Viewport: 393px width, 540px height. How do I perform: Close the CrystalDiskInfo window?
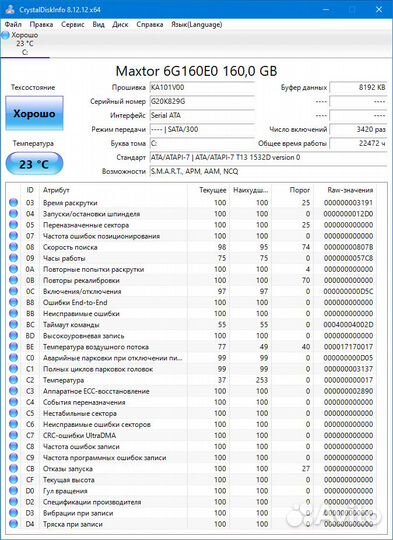click(x=379, y=10)
